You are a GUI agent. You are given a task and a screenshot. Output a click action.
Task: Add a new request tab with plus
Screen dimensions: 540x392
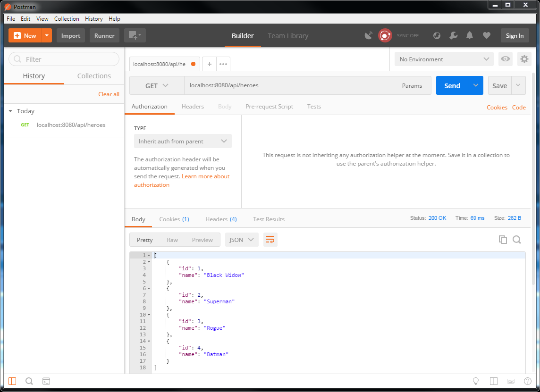coord(210,64)
